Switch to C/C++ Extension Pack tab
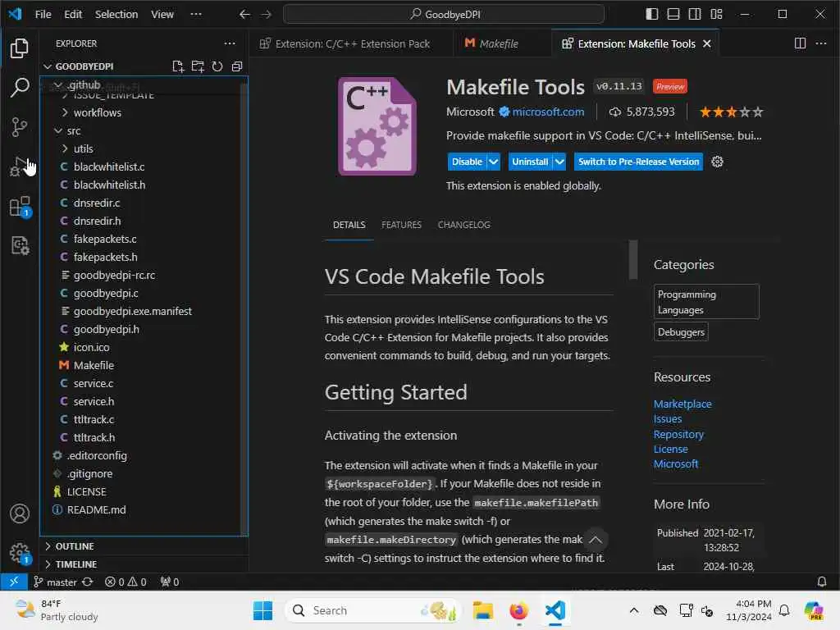The width and height of the screenshot is (840, 630). [351, 44]
